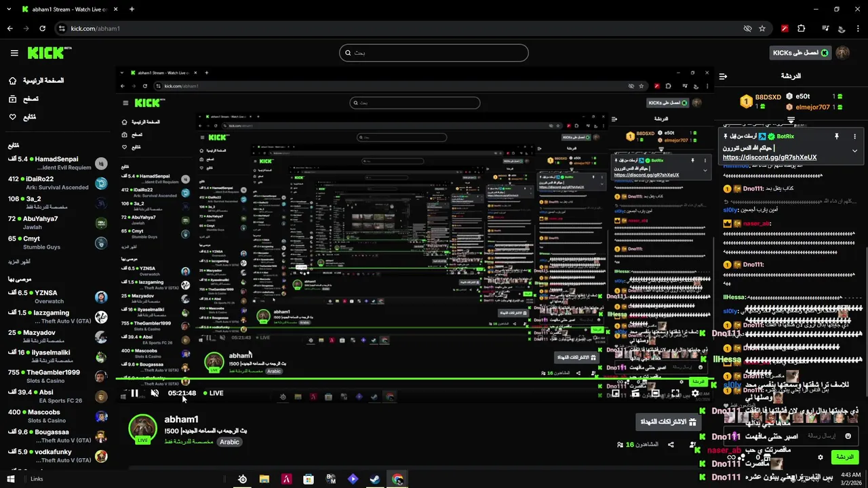
Task: Open TheGambler1999 recommended channel
Action: 58,376
